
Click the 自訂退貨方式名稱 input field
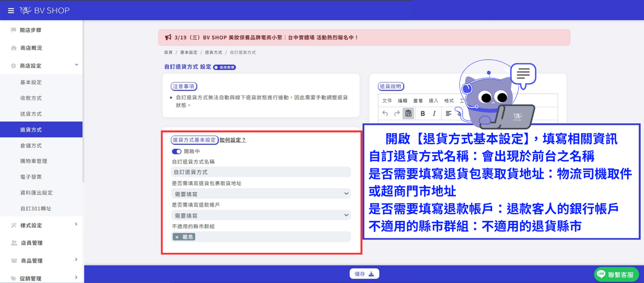click(261, 172)
